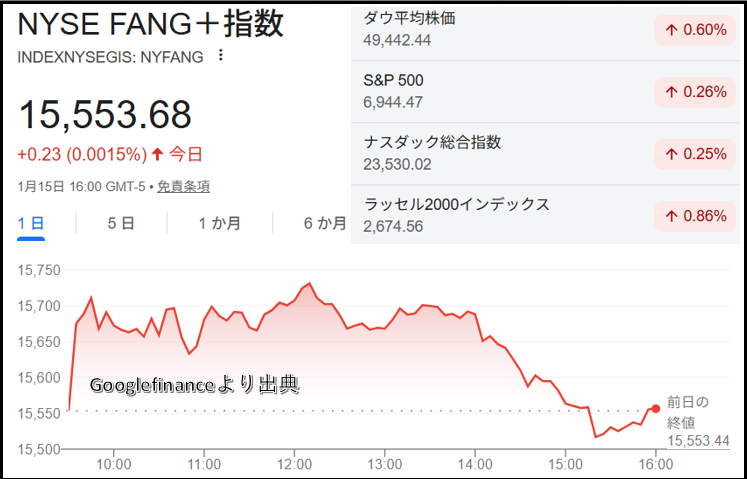Screen dimensions: 747x479
Task: Click the 前日の終値 label on chart
Action: point(688,412)
